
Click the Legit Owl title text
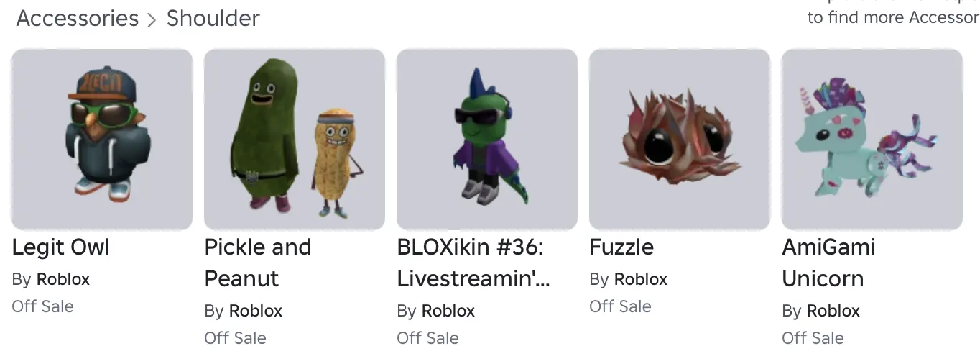tap(61, 247)
